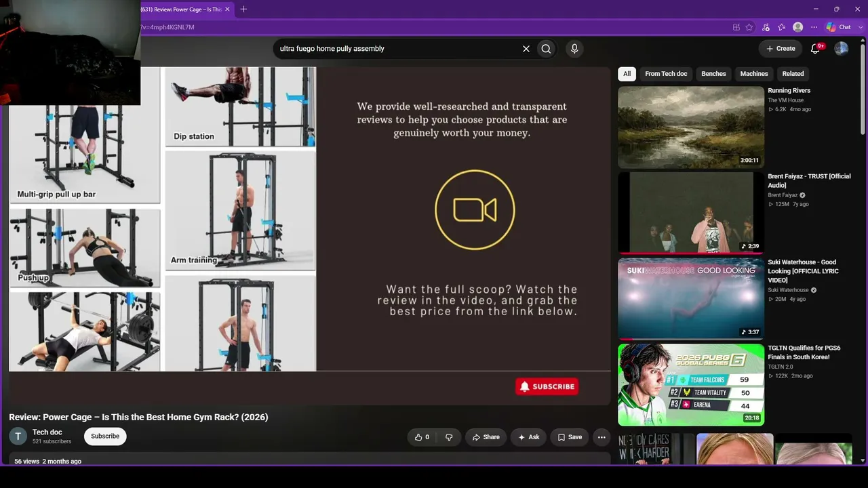Dislike the video with thumbs down
868x488 pixels.
(449, 437)
